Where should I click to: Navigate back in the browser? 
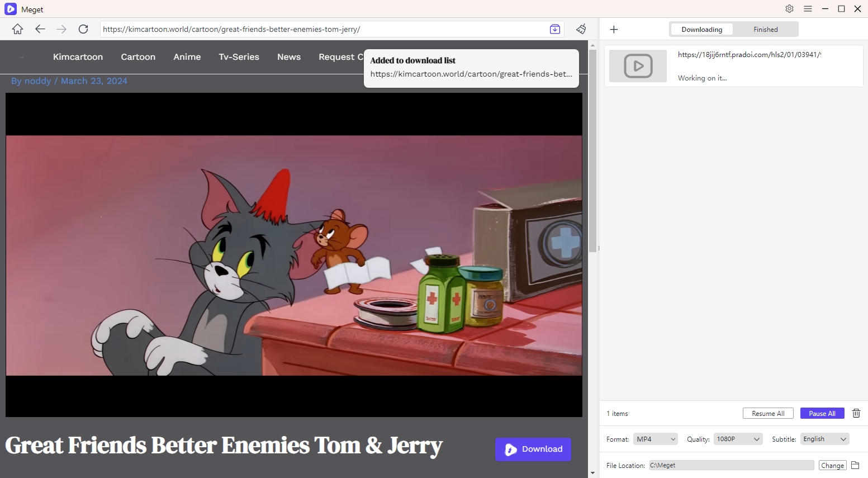(x=40, y=29)
